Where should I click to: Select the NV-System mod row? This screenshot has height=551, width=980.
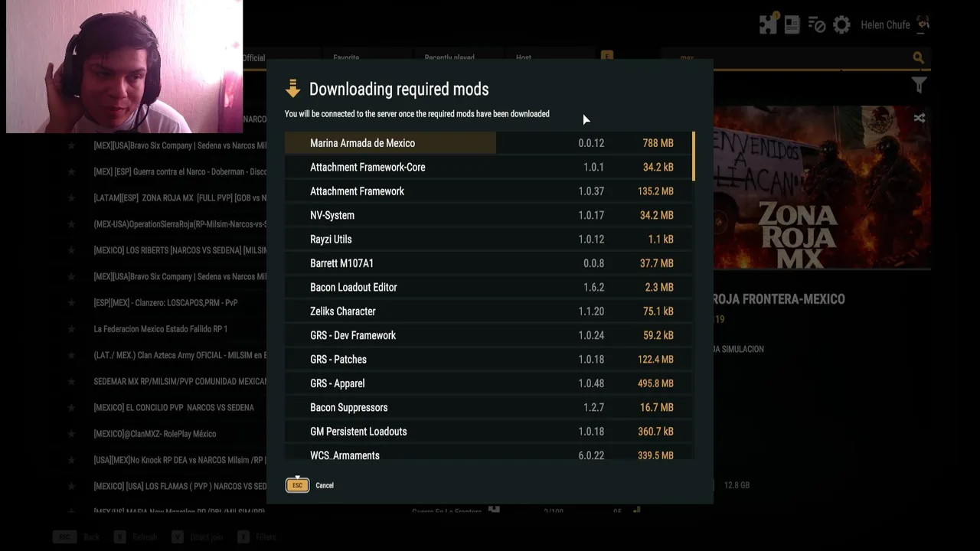488,215
